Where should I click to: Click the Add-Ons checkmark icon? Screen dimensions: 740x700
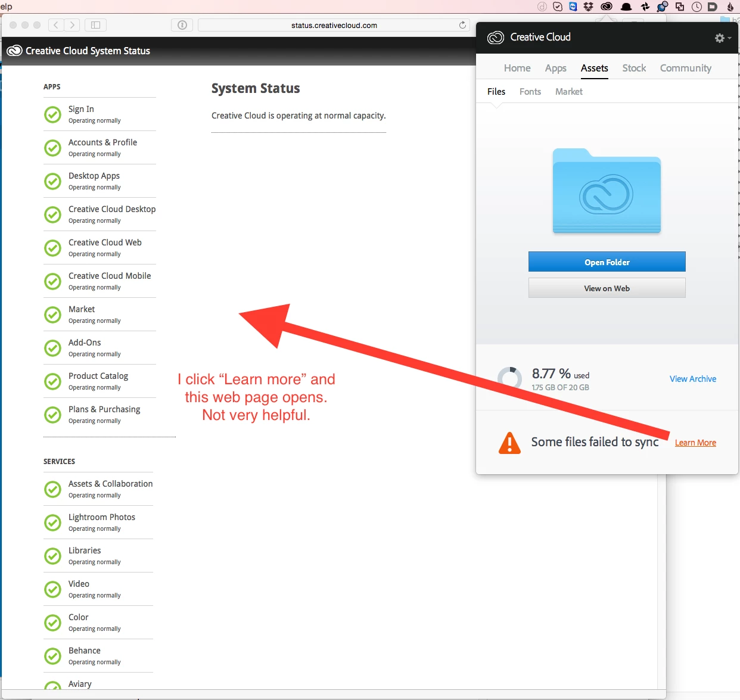pos(53,348)
